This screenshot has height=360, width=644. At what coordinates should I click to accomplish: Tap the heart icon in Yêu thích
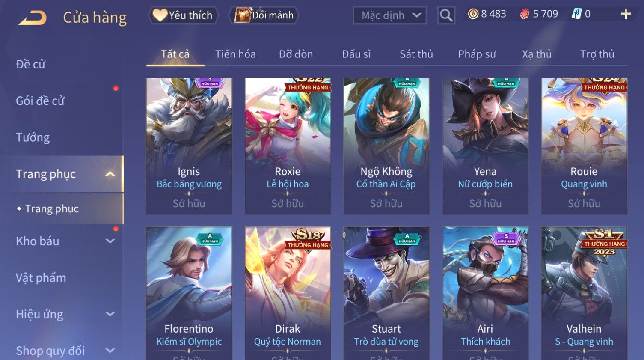click(160, 15)
